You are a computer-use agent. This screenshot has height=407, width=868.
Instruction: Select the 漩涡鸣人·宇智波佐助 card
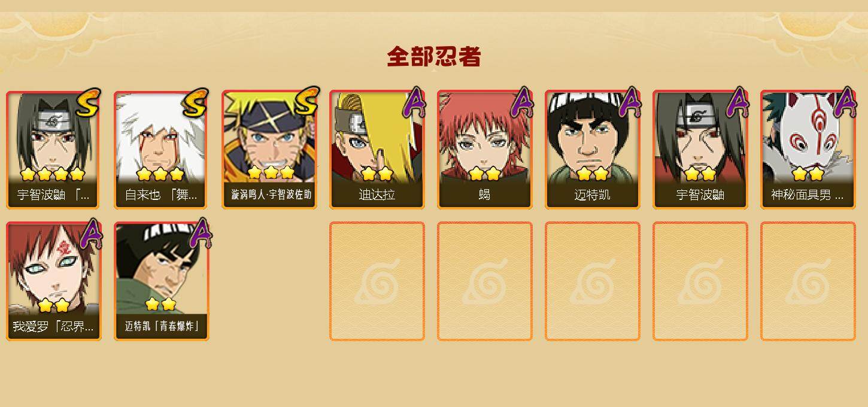(269, 150)
